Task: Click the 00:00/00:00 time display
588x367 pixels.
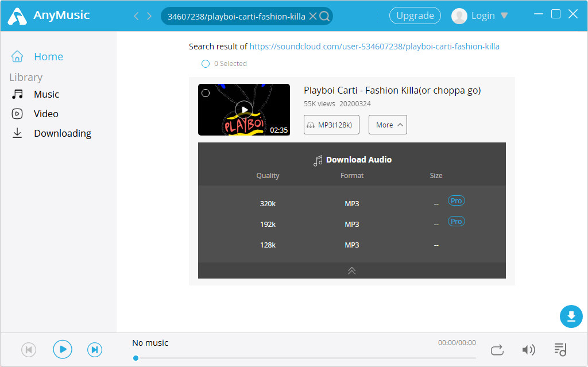Action: click(x=457, y=343)
